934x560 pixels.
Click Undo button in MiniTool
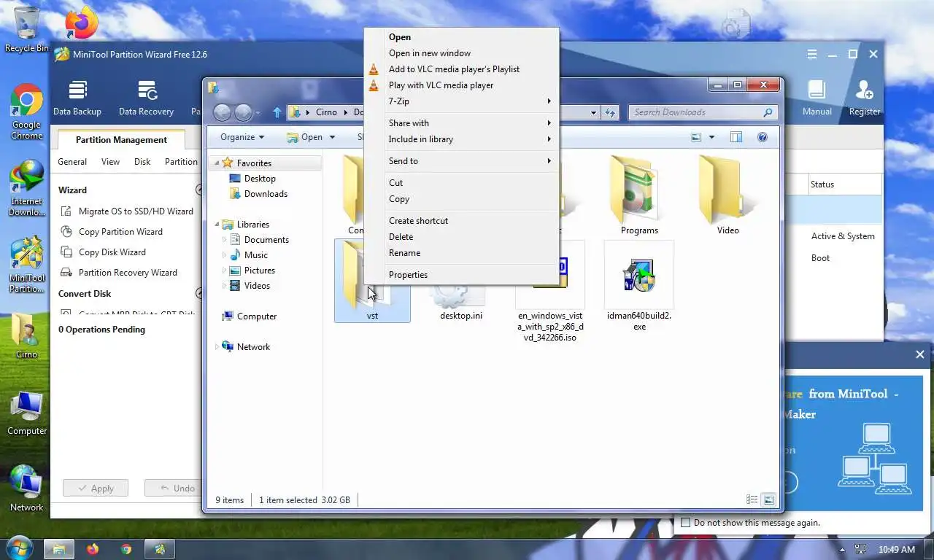174,489
